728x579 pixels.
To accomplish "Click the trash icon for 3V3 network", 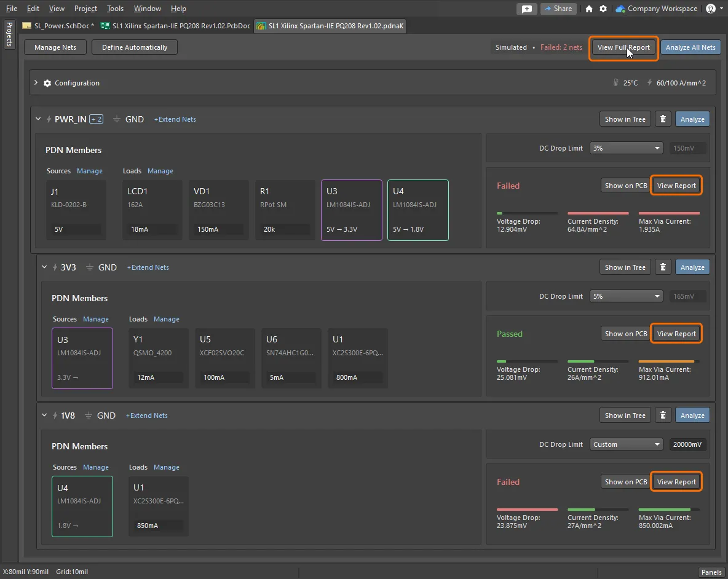I will (663, 267).
